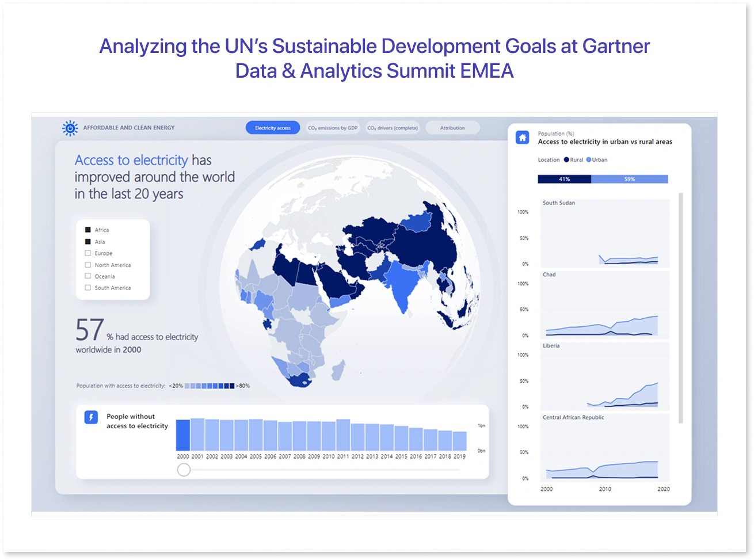Click the 'Access to electricity' highlighted heading text
Viewport: 754px width, 560px height.
point(131,160)
